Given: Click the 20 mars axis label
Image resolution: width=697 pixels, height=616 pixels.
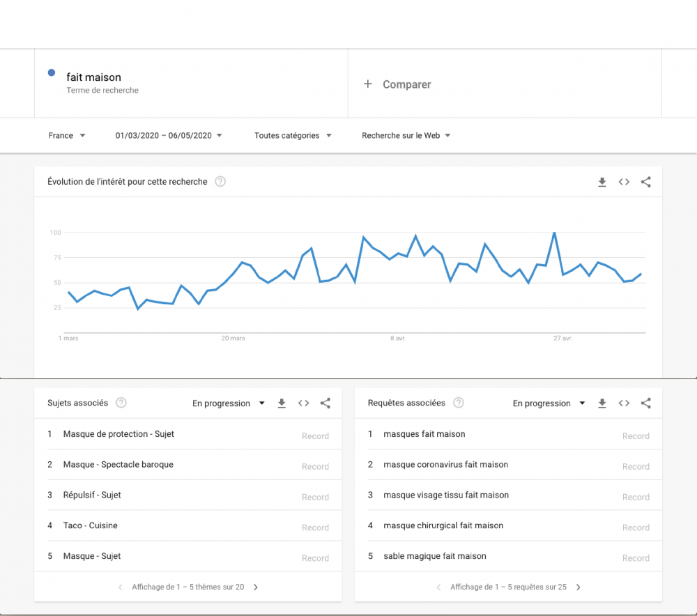Looking at the screenshot, I should (x=233, y=338).
